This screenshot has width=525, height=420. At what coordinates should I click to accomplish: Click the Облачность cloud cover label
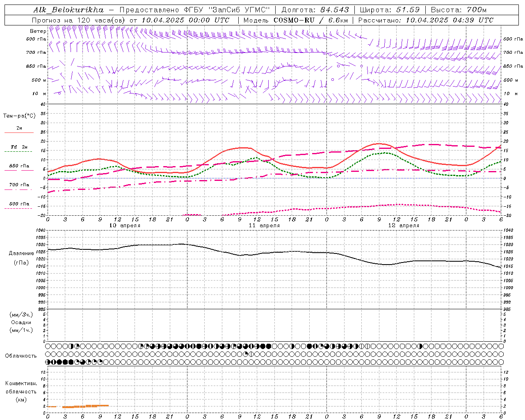[21, 356]
